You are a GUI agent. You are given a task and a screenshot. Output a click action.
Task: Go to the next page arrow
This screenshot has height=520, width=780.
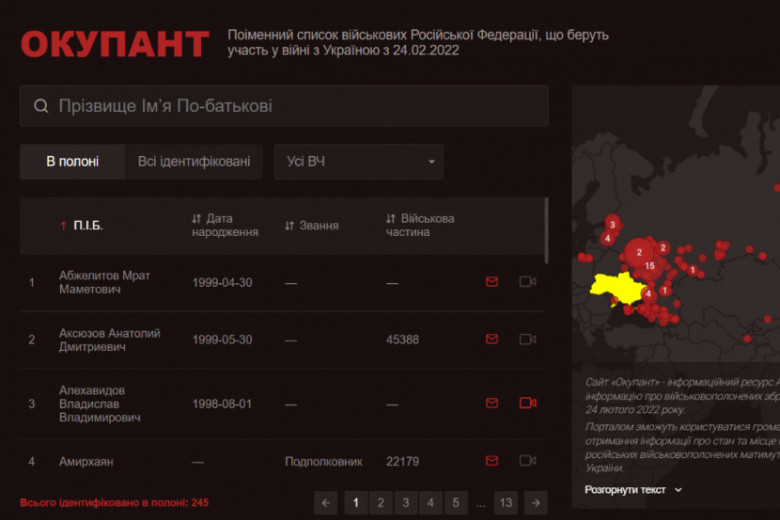[536, 502]
